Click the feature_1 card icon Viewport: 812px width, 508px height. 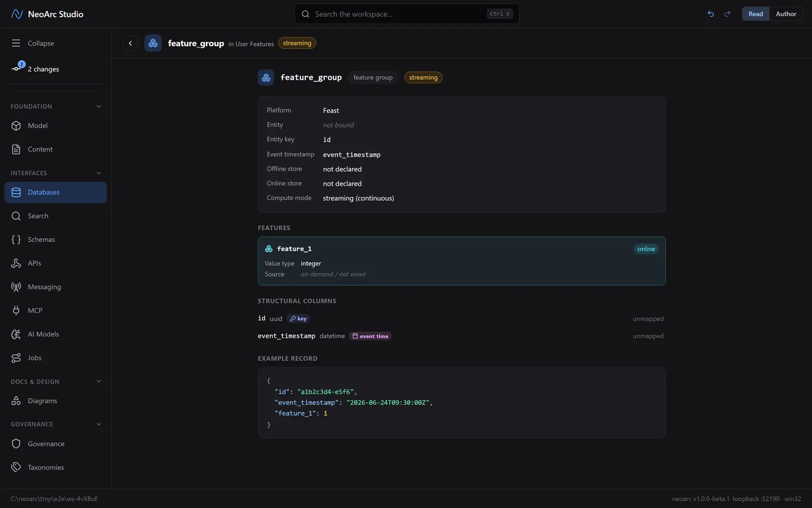[269, 249]
